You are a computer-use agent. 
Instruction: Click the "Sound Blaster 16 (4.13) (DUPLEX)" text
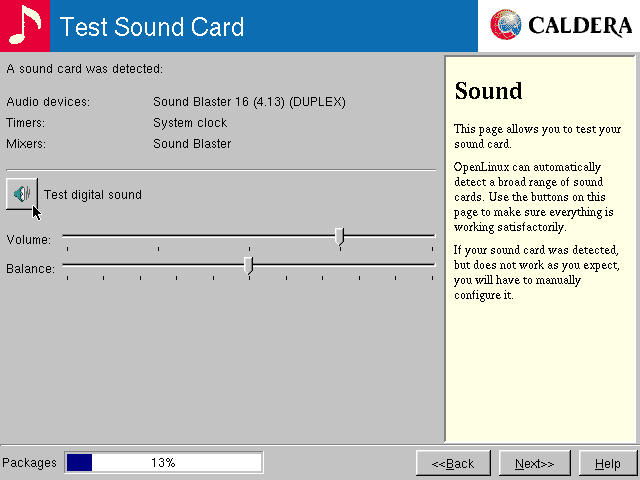(249, 102)
